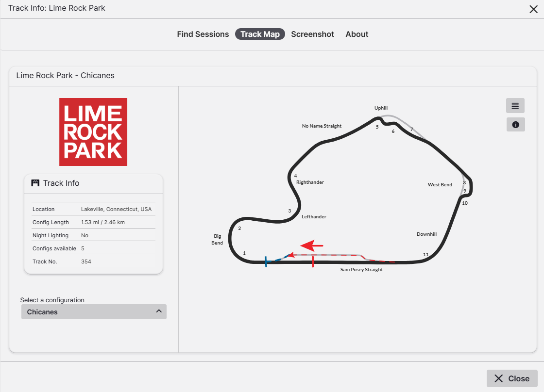The image size is (544, 392).
Task: Click turn number 10 on map
Action: point(465,203)
